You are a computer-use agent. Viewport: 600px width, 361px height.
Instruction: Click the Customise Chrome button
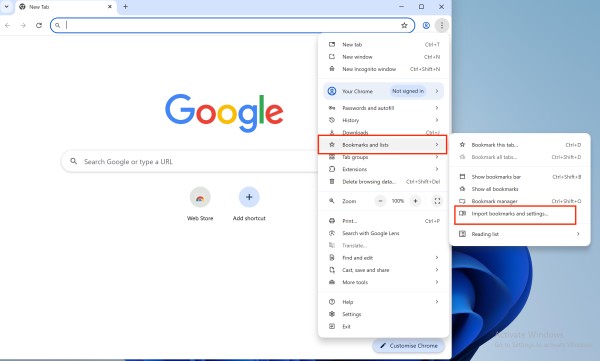coord(409,346)
